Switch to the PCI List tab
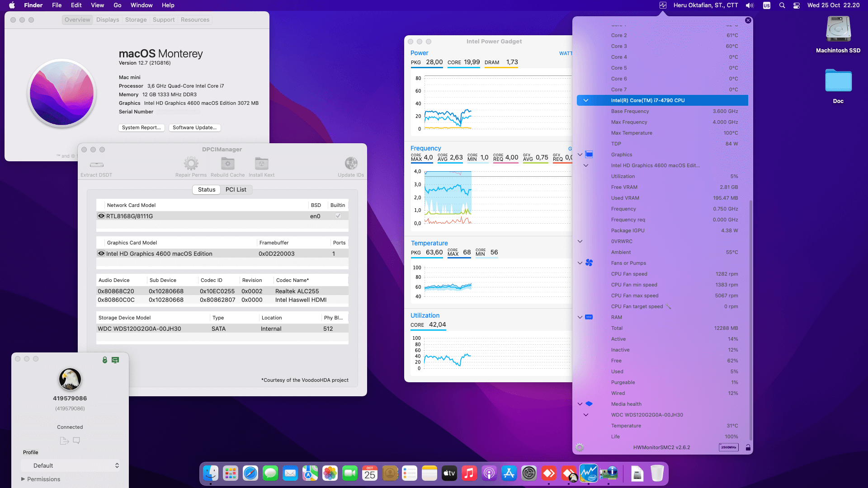 coord(236,190)
